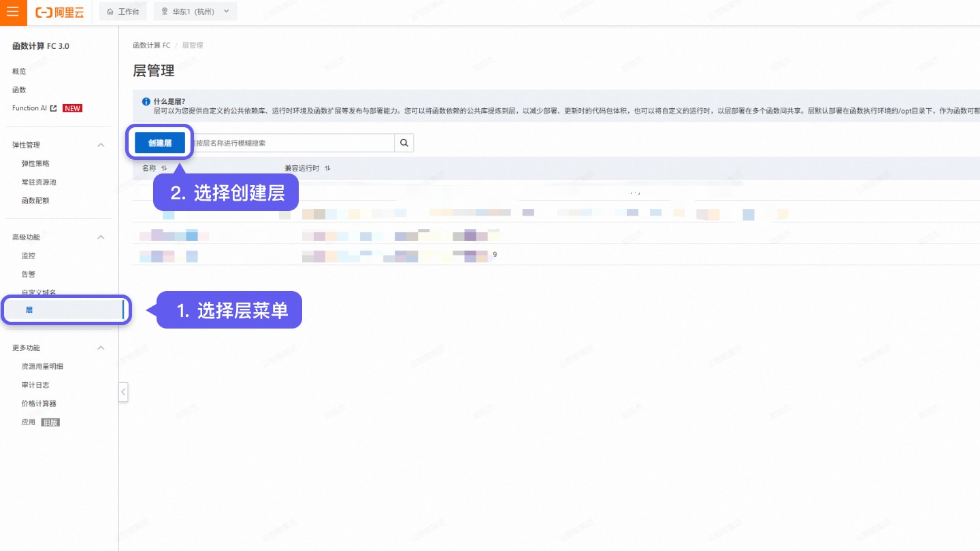Click the layer name fuzzy search input field
This screenshot has height=551, width=980.
pos(293,143)
